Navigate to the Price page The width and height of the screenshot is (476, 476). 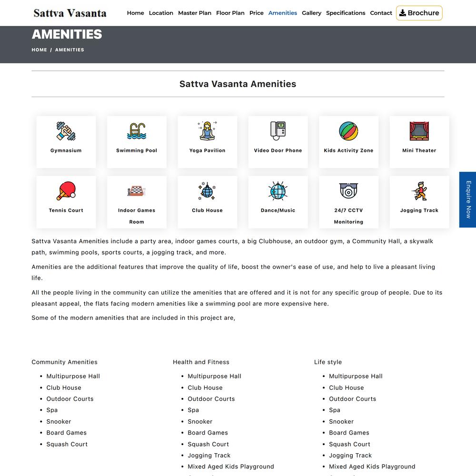[256, 13]
